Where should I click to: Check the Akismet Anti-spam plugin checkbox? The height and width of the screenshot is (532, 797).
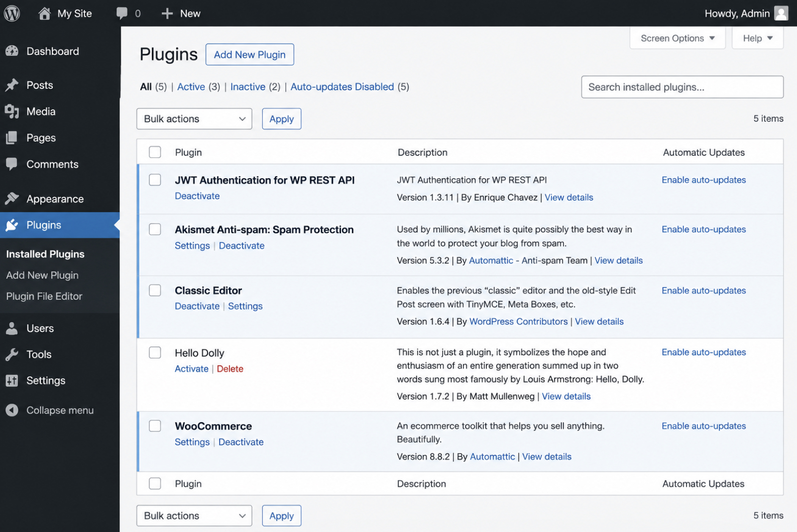[x=155, y=229]
